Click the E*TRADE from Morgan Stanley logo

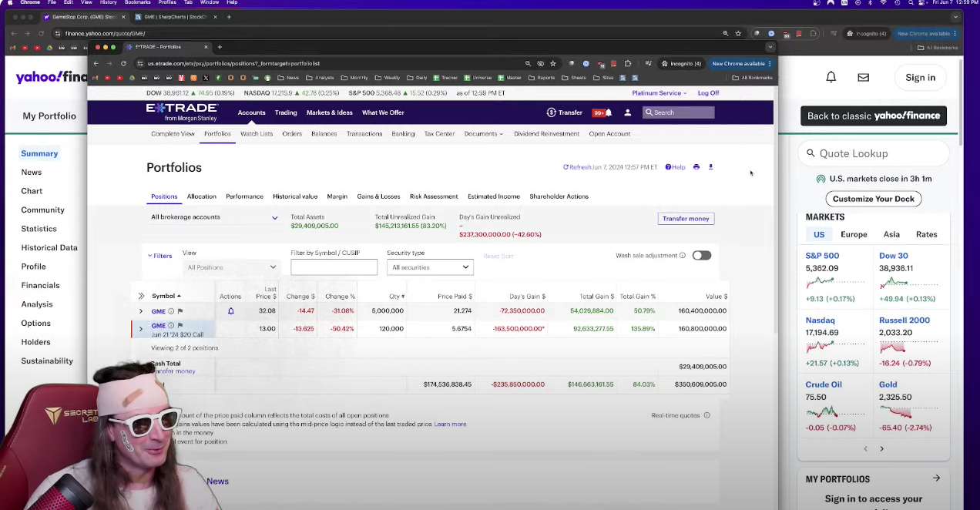click(182, 112)
